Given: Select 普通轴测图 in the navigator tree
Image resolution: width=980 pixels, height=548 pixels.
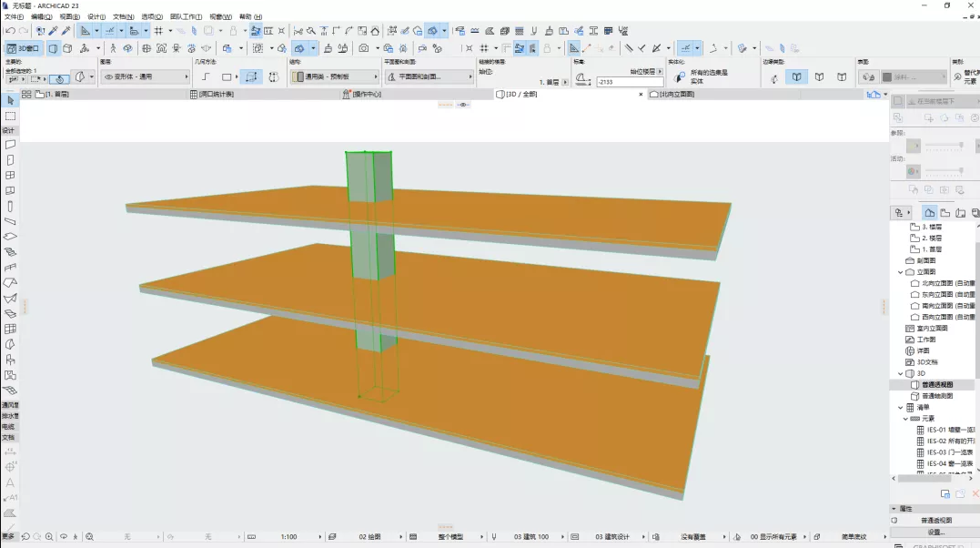Looking at the screenshot, I should pos(936,396).
